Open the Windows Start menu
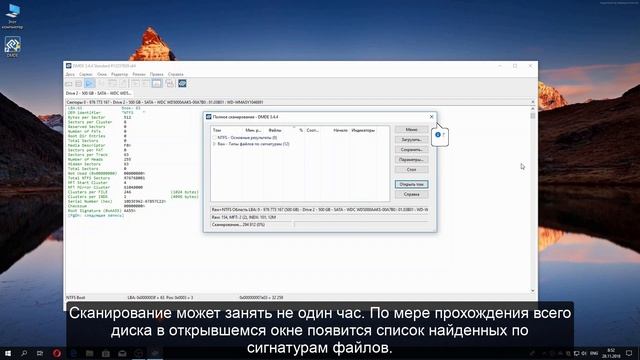The width and height of the screenshot is (640, 360). tap(8, 353)
